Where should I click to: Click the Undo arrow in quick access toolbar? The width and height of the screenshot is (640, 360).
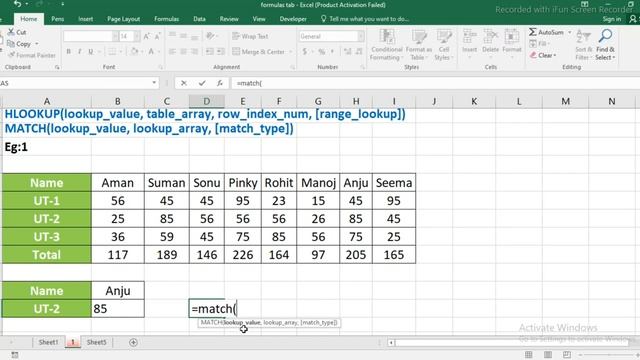pos(17,4)
